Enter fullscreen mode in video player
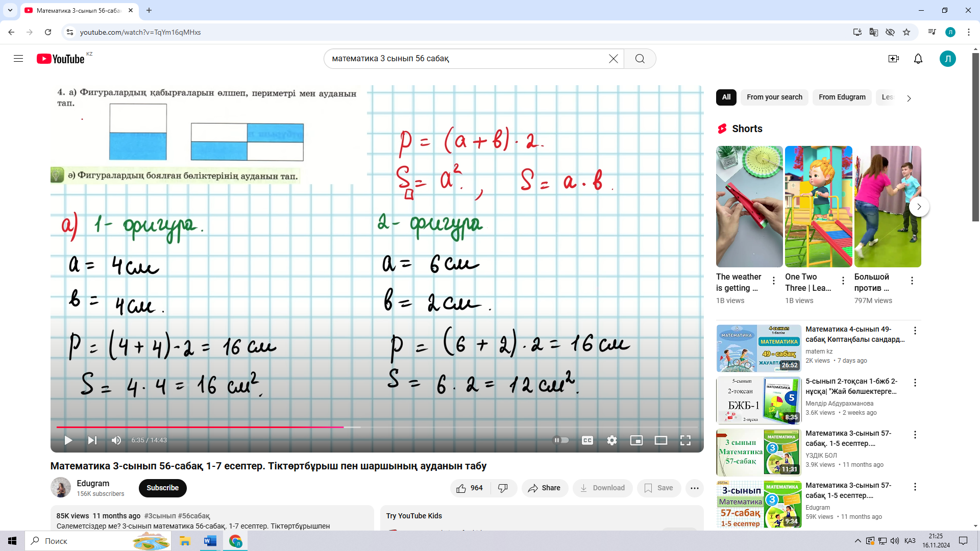The image size is (980, 551). 685,440
